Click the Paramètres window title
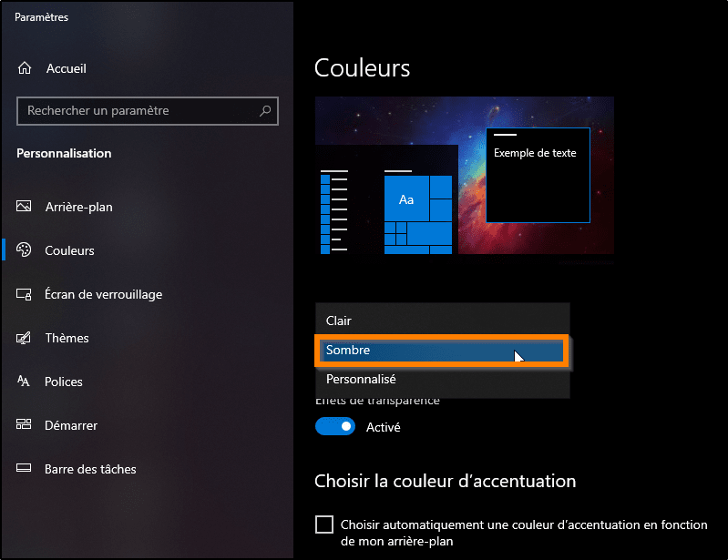Viewport: 728px width, 560px height. 41,17
